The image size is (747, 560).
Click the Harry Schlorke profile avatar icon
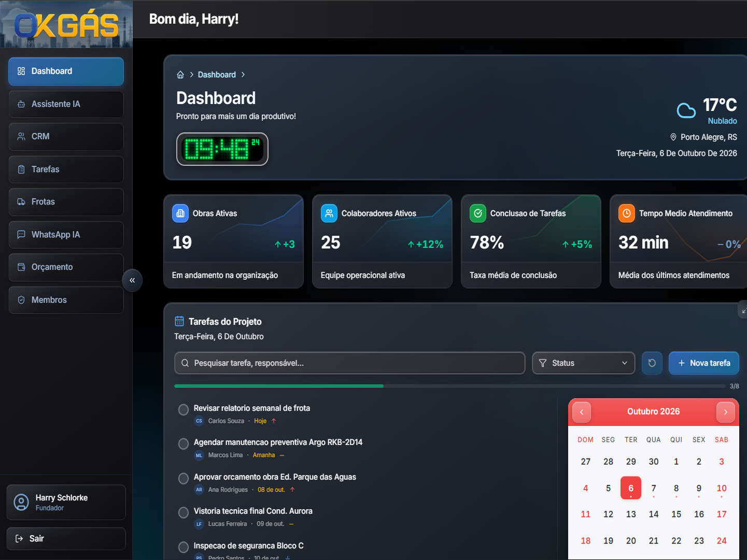[21, 502]
